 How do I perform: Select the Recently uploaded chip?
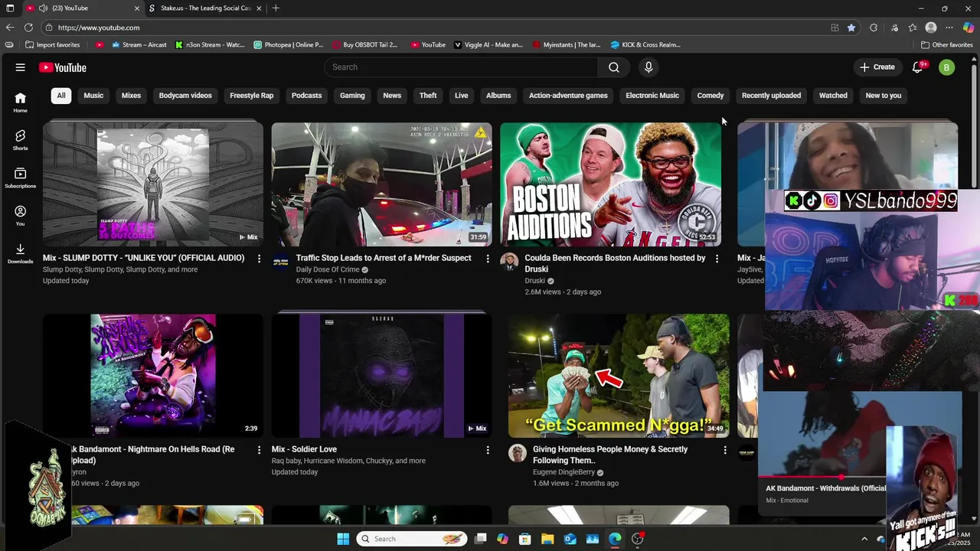click(771, 96)
